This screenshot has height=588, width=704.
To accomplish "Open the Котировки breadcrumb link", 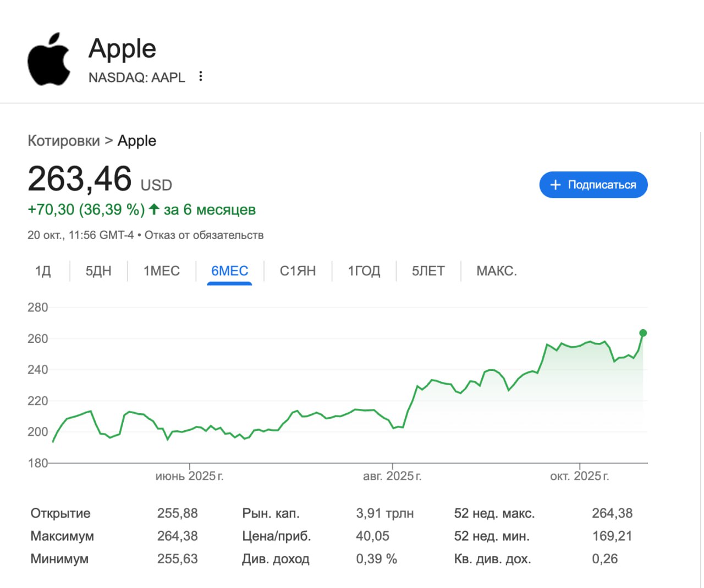I will coord(64,141).
